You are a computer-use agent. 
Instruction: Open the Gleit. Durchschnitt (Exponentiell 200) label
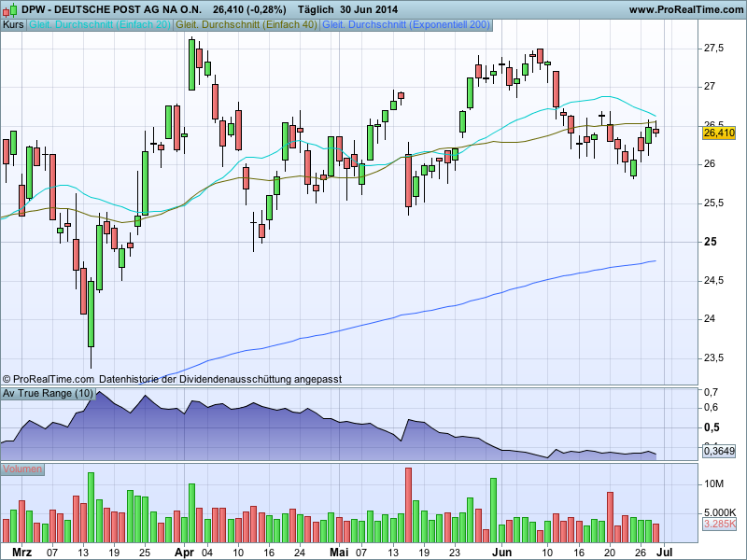click(x=406, y=25)
